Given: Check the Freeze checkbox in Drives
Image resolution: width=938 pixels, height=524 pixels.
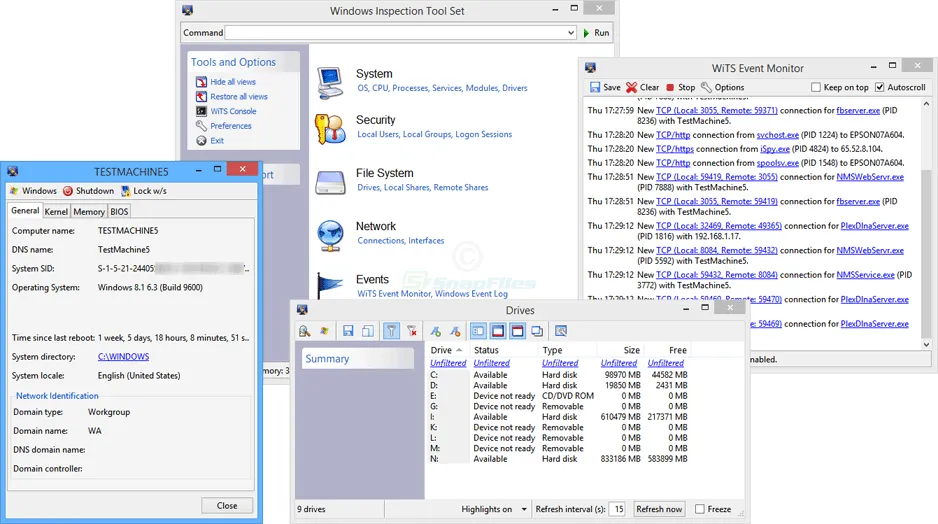Looking at the screenshot, I should coord(699,509).
